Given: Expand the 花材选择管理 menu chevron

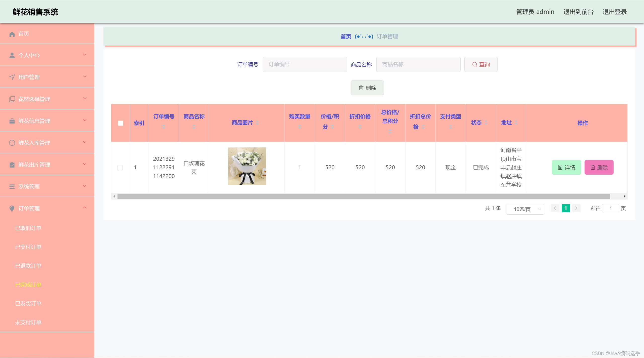Looking at the screenshot, I should point(85,98).
